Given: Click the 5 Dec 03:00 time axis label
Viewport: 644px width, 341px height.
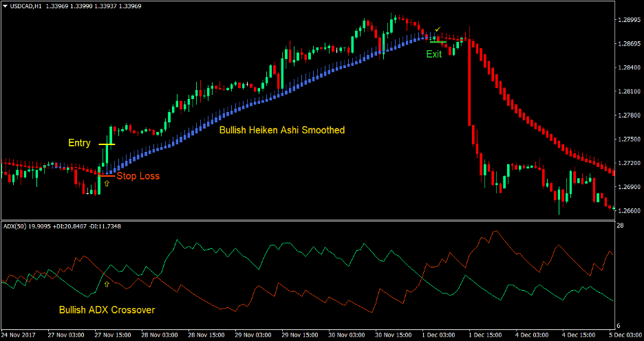Looking at the screenshot, I should tap(627, 335).
